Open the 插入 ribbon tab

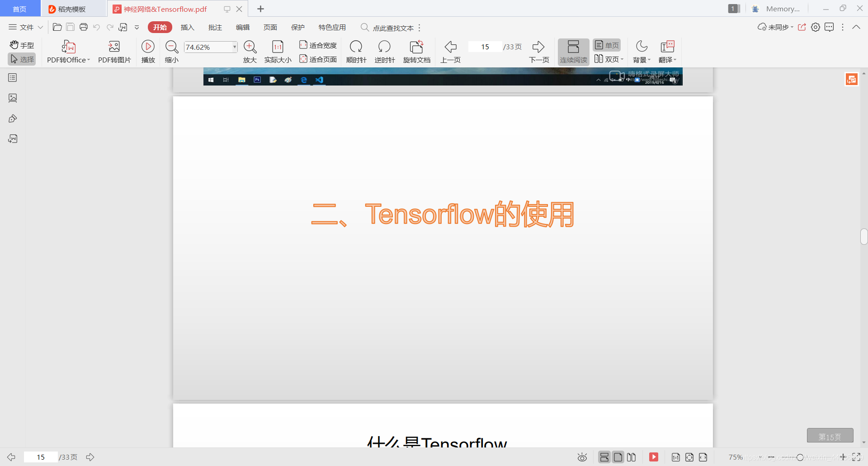(188, 27)
